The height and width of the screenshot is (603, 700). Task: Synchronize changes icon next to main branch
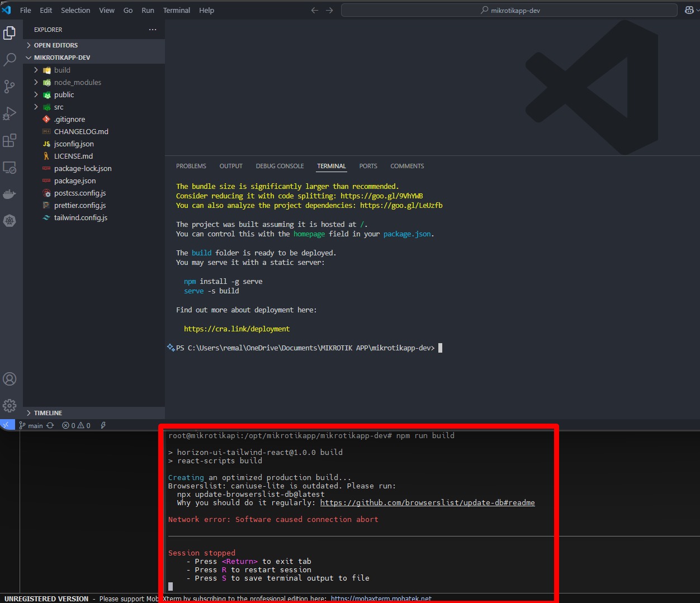(x=50, y=425)
